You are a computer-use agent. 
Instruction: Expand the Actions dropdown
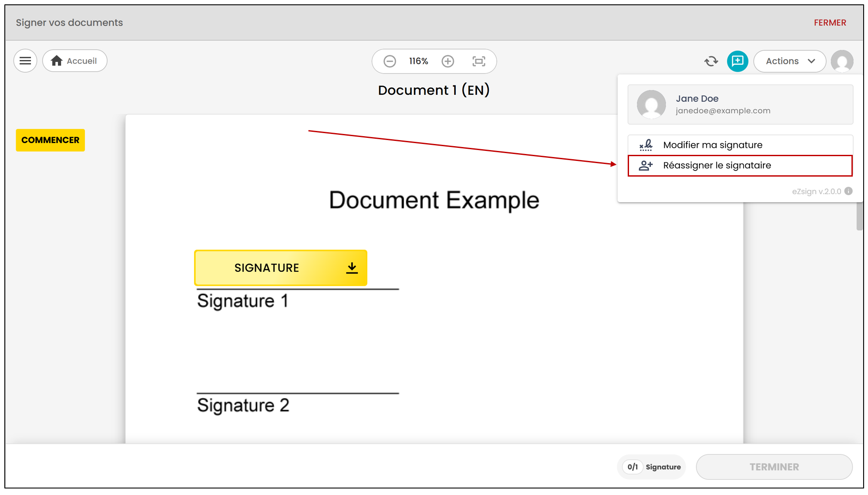(x=790, y=61)
